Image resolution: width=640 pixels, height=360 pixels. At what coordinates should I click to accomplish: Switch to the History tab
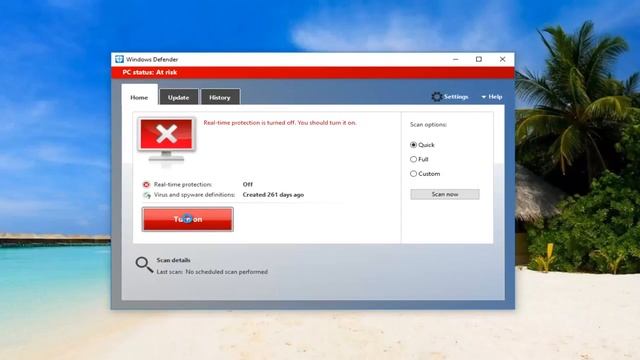[x=220, y=98]
